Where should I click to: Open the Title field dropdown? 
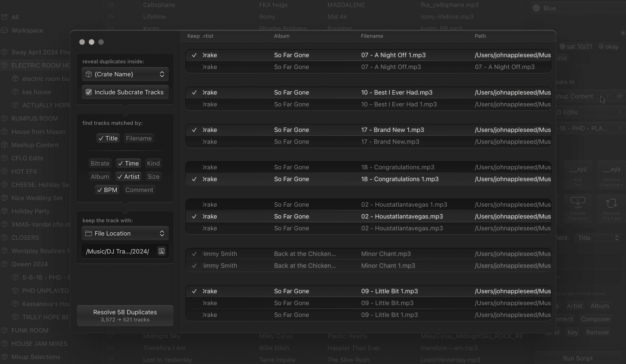click(x=598, y=238)
